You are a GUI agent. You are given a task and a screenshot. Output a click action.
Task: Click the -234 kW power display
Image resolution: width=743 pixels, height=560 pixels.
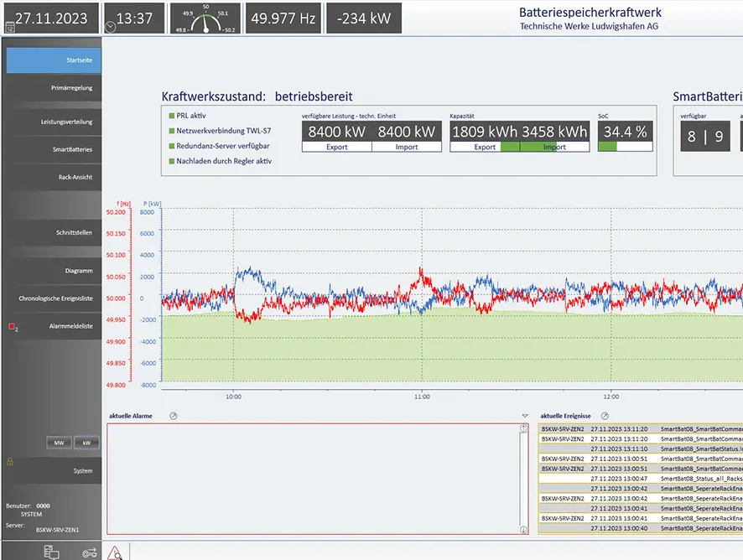[x=364, y=18]
